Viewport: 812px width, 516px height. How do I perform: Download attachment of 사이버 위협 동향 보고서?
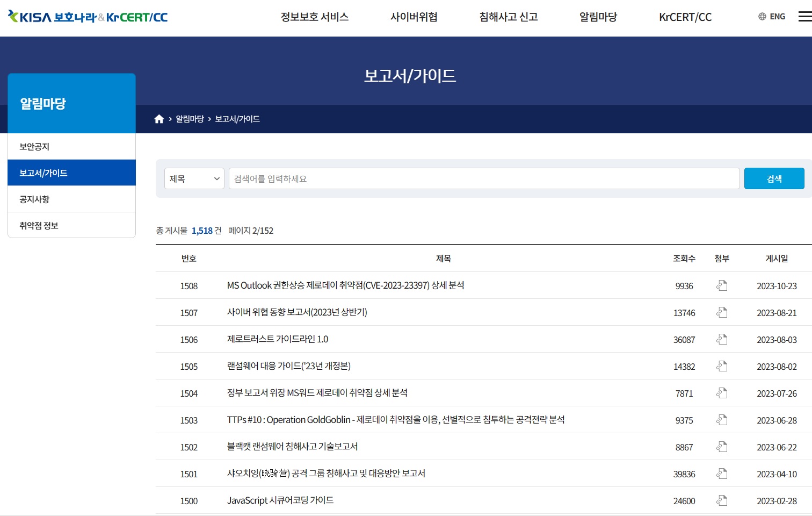click(x=721, y=312)
